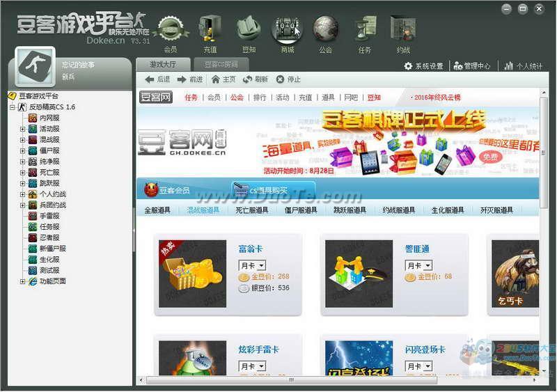
Task: Show 生化服道具 item category
Action: [x=448, y=210]
